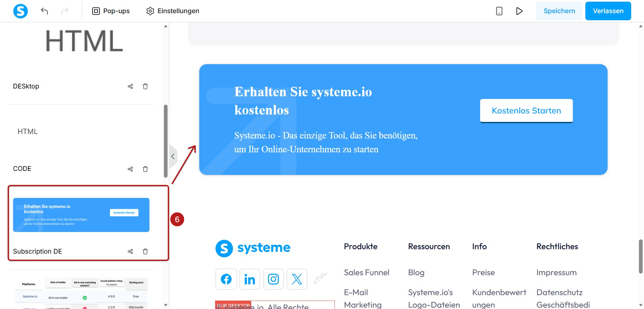The width and height of the screenshot is (644, 309).
Task: Select the Ressourcen footer heading
Action: coord(429,247)
